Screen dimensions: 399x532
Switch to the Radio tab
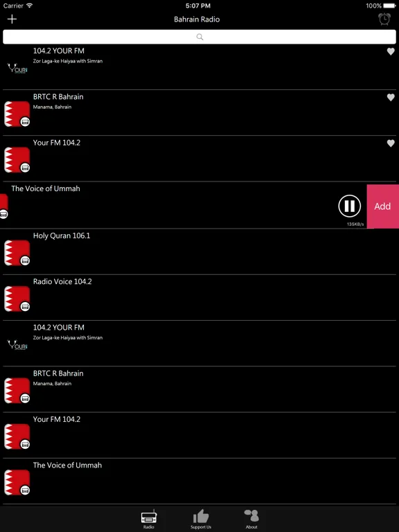click(149, 519)
